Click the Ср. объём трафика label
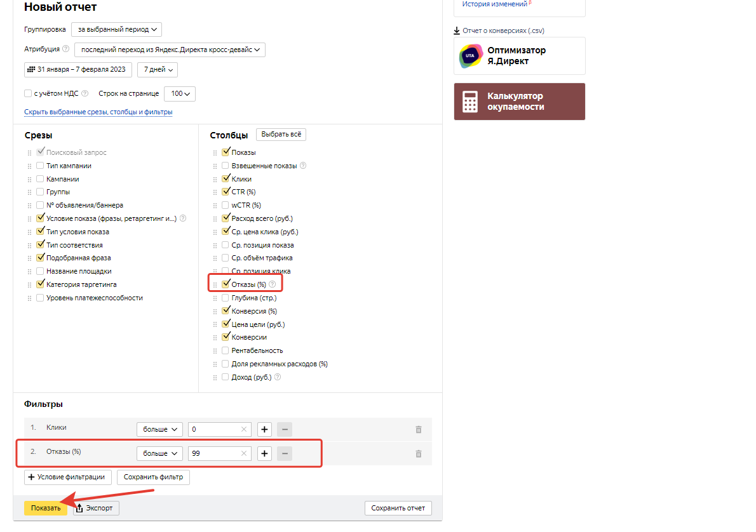This screenshot has height=532, width=756. click(262, 258)
